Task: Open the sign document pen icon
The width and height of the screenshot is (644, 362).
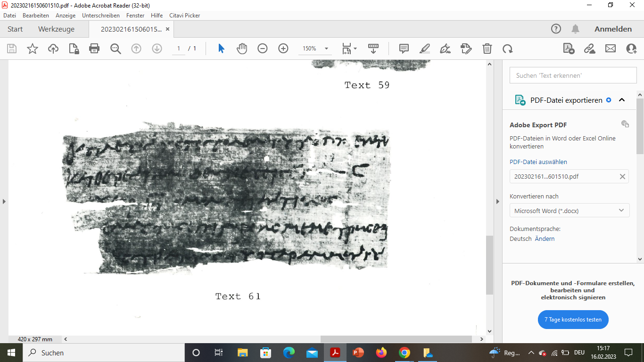Action: (x=446, y=49)
